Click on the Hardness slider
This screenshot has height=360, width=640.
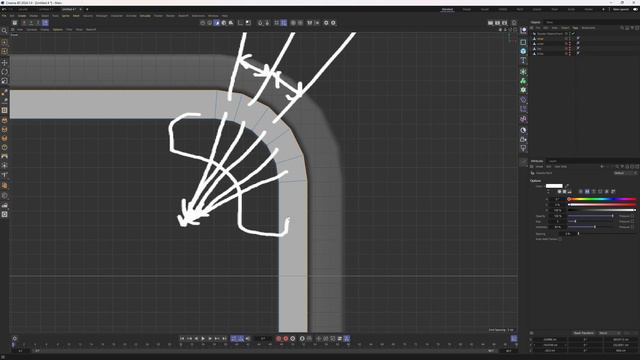pyautogui.click(x=591, y=227)
